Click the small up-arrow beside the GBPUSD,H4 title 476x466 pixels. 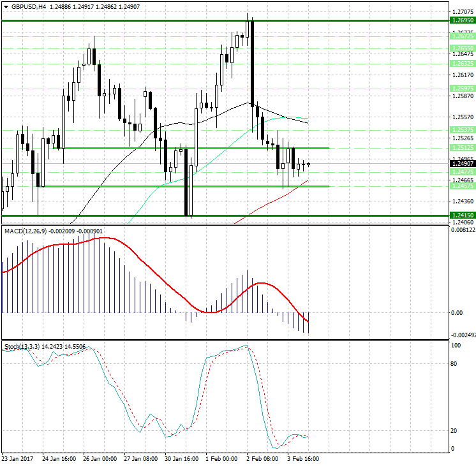6,7
